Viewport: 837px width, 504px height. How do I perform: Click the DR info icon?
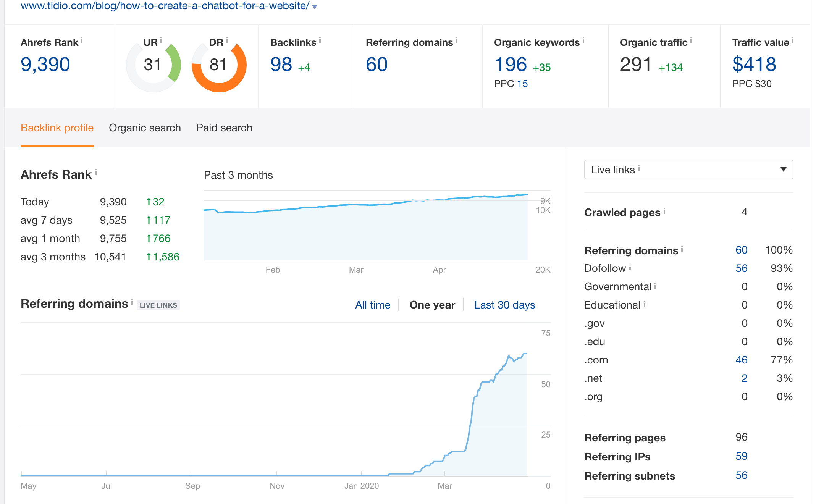click(x=227, y=40)
